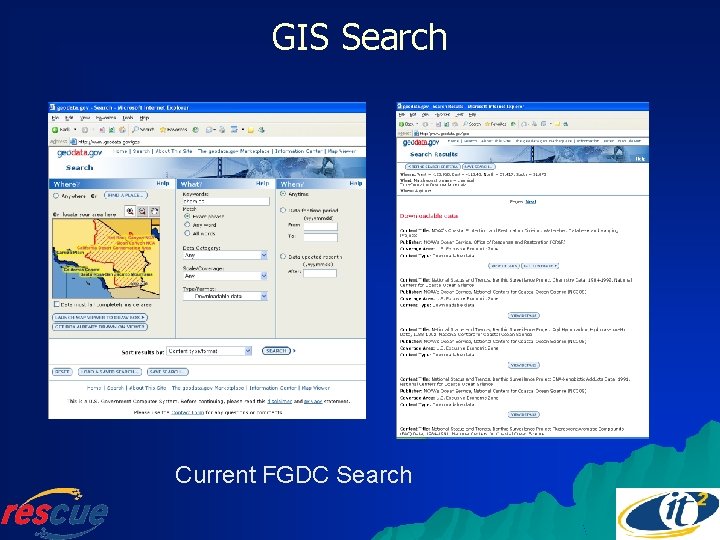Click the Save Search button in Search window
This screenshot has width=720, height=540.
[168, 371]
